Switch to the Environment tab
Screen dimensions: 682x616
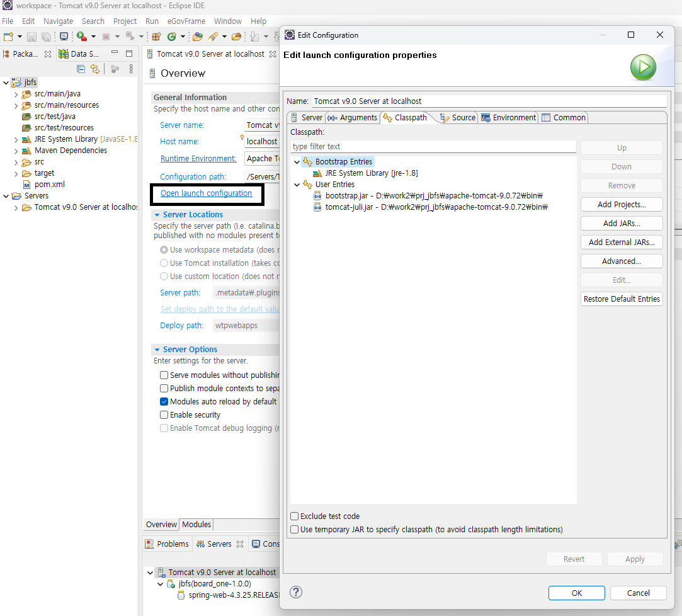(x=508, y=118)
